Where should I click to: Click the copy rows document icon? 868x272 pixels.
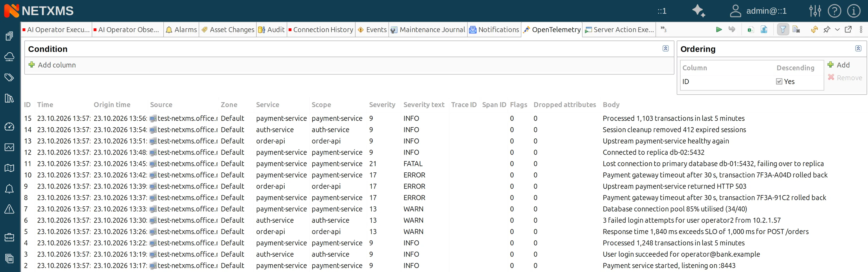(x=796, y=30)
